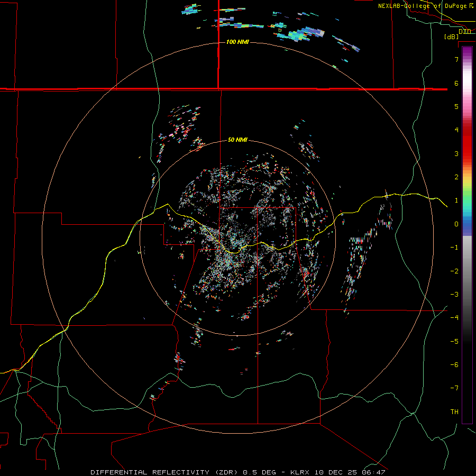Click the "[dB]" unit label above the color scale
This screenshot has width=476, height=476.
(x=451, y=36)
